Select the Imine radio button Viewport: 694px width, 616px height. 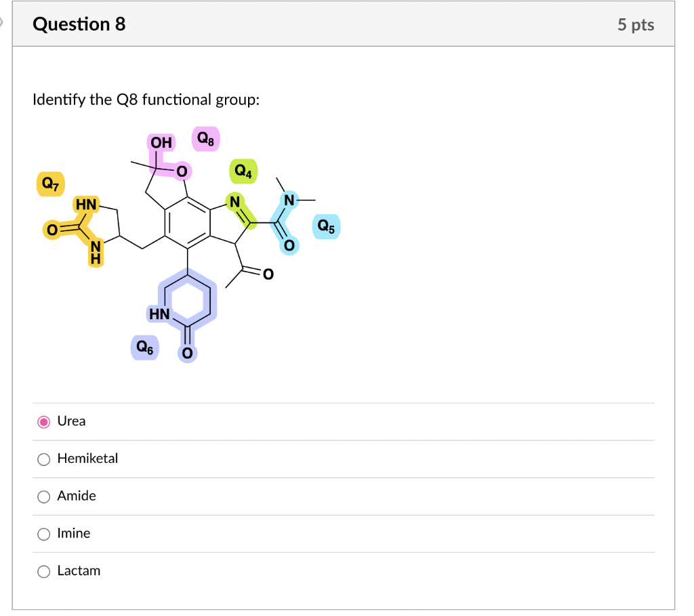(x=43, y=534)
